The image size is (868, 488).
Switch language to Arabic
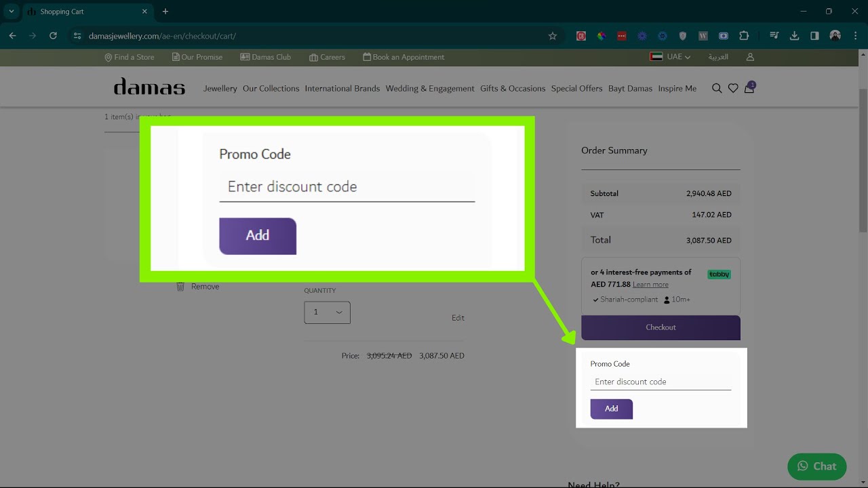(718, 57)
